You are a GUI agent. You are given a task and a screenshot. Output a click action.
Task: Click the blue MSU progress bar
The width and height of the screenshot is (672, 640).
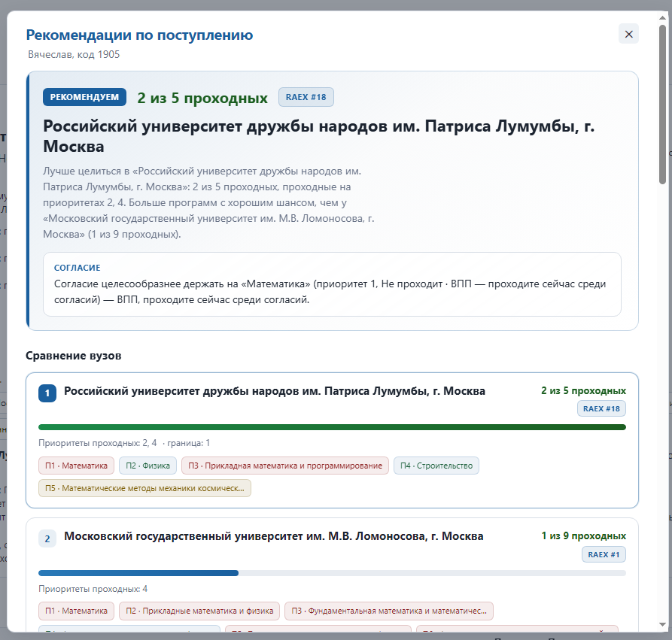(x=138, y=573)
